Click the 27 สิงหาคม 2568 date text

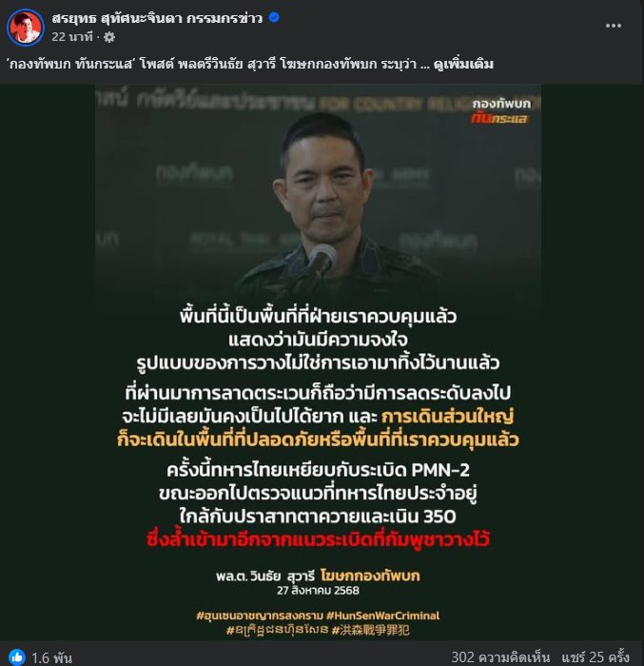point(318,591)
